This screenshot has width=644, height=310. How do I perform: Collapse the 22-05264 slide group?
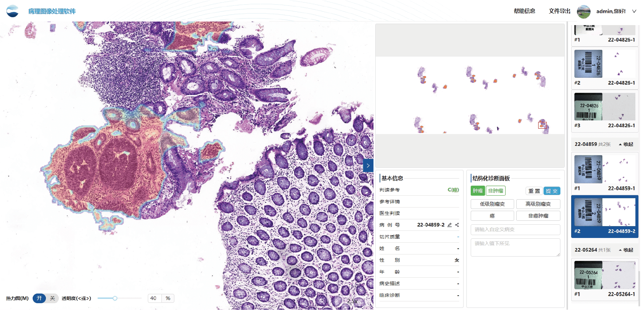pos(626,250)
